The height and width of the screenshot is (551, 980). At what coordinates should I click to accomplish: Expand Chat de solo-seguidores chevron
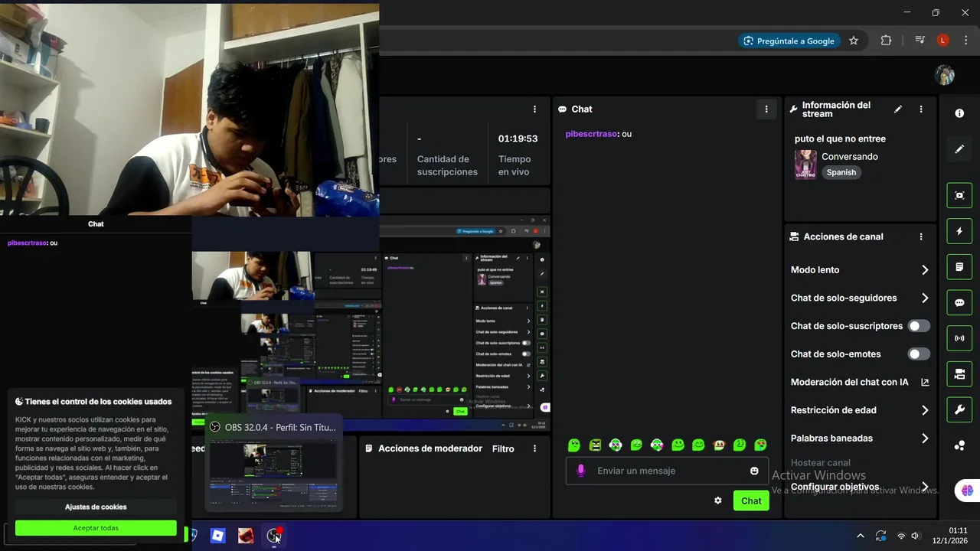(x=925, y=298)
